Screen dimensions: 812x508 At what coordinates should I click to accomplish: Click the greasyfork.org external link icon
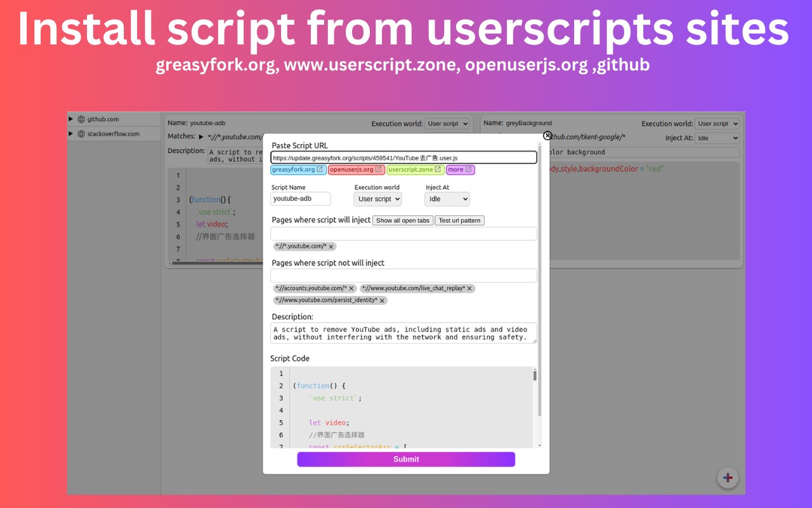click(320, 170)
